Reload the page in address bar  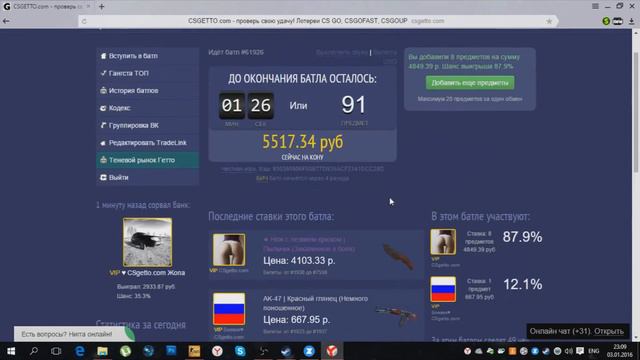coord(84,21)
